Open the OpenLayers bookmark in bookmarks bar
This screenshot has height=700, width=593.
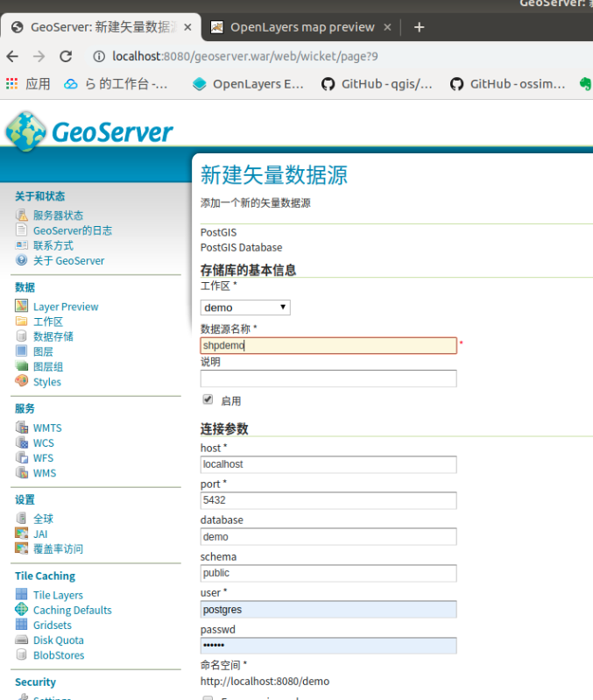coord(248,84)
